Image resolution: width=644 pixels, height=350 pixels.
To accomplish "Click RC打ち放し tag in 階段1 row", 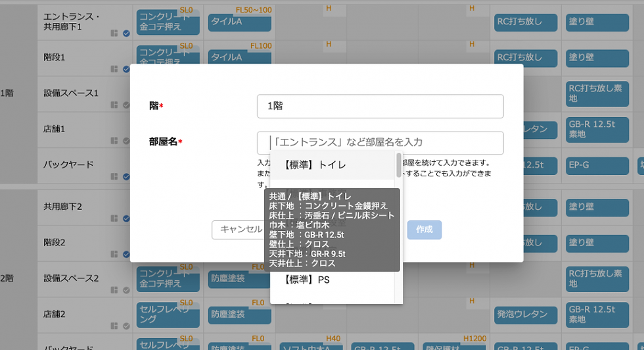I will (x=526, y=58).
